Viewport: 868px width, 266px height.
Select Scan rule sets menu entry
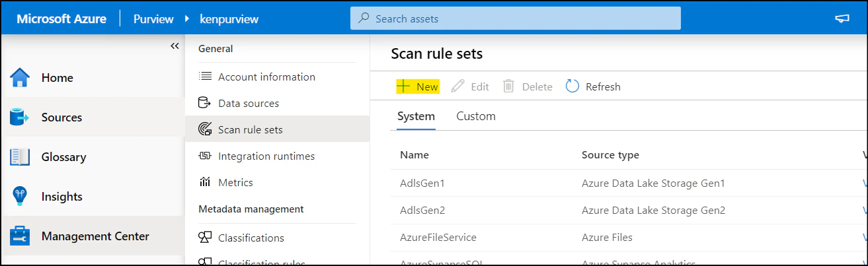277,129
